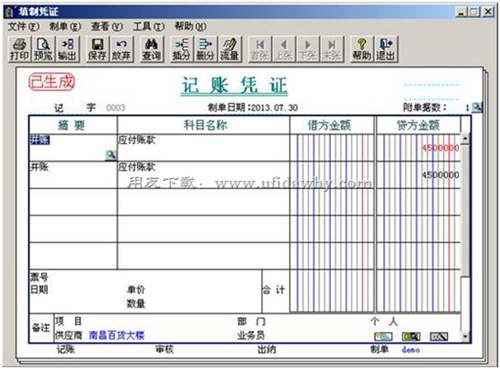The width and height of the screenshot is (500, 369).
Task: Open 查询 search with binoculars icon
Action: 151,49
